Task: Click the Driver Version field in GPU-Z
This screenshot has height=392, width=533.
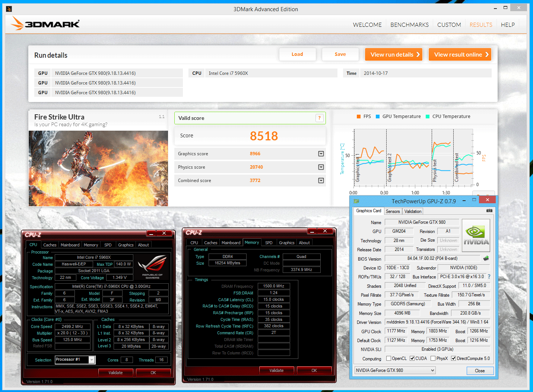Action: click(x=437, y=322)
